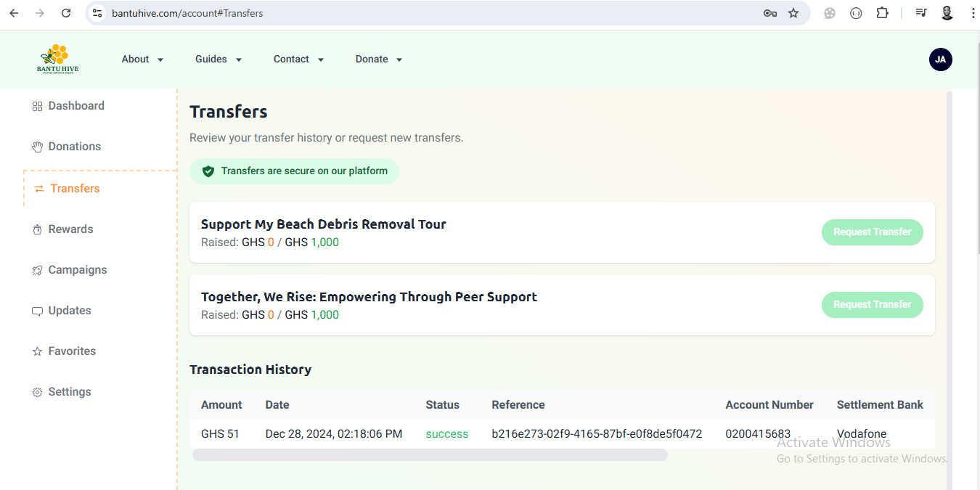Expand the Guides dropdown menu
This screenshot has width=980, height=490.
pyautogui.click(x=218, y=60)
